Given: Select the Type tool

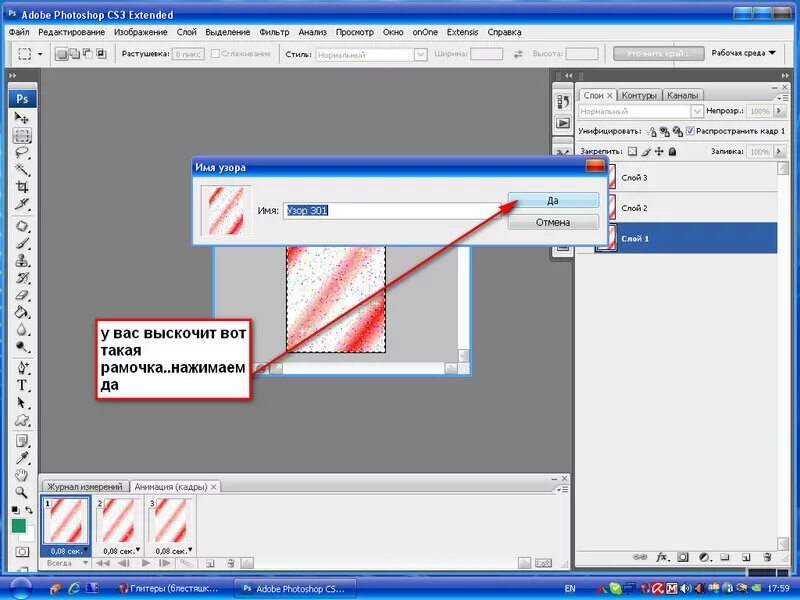Looking at the screenshot, I should pyautogui.click(x=21, y=385).
